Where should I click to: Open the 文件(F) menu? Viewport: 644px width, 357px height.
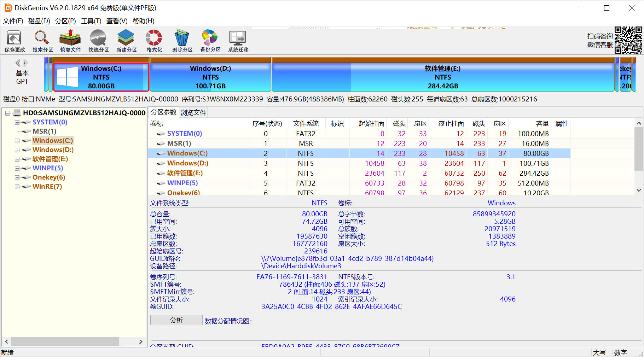[13, 21]
